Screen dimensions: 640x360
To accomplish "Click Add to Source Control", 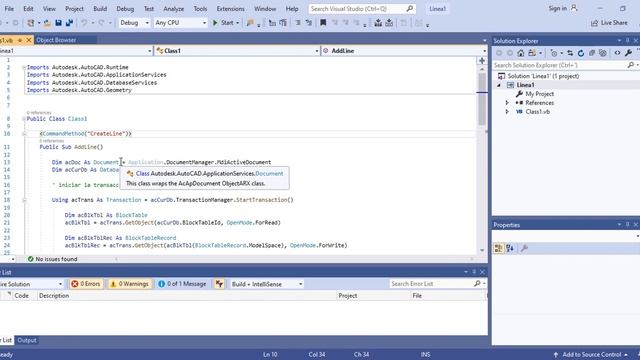I will pos(591,355).
